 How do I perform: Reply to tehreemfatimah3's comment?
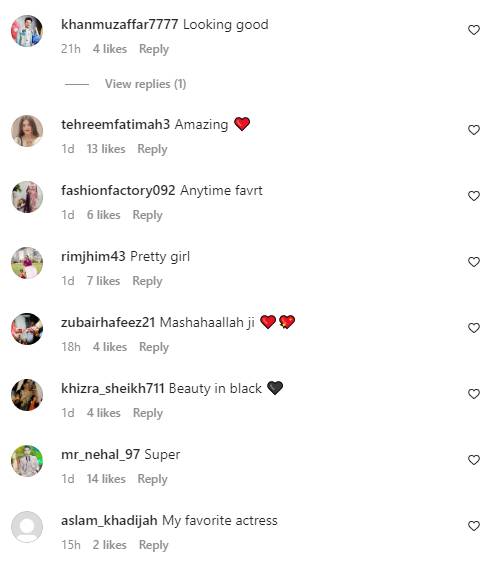click(x=152, y=149)
